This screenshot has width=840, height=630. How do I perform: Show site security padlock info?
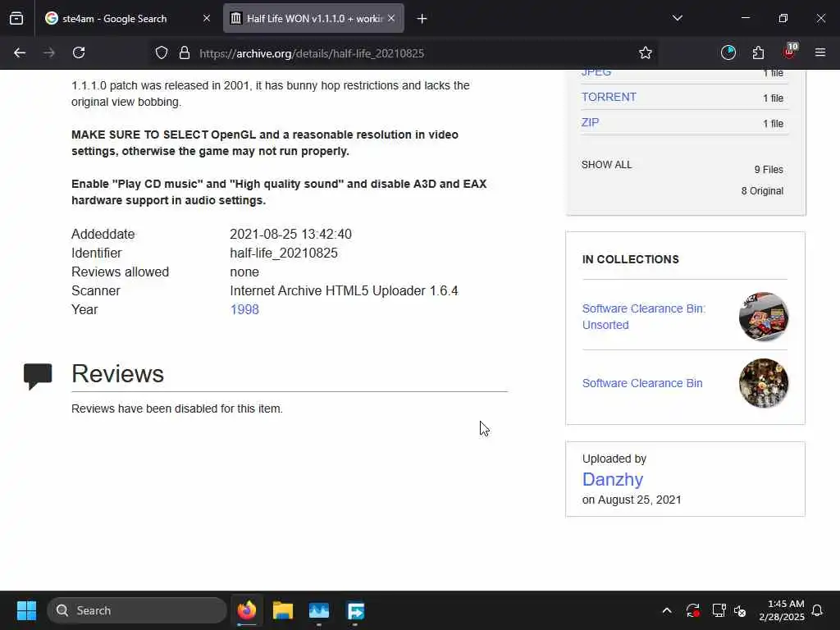pyautogui.click(x=185, y=53)
